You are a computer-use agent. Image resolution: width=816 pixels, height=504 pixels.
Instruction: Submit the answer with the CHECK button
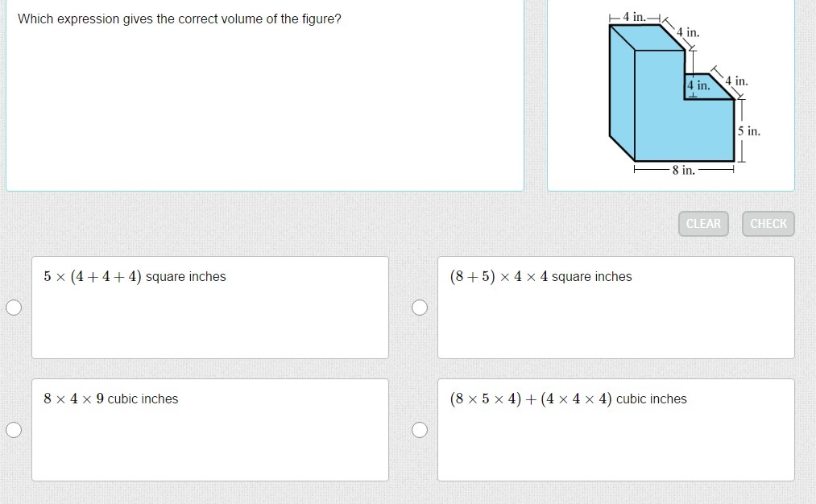pyautogui.click(x=768, y=224)
